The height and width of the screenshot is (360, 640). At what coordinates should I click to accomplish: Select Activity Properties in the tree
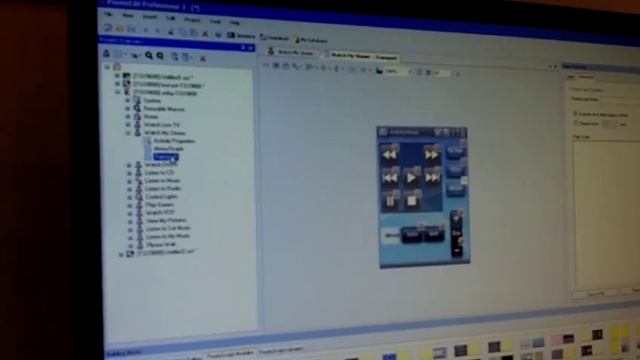pyautogui.click(x=174, y=141)
